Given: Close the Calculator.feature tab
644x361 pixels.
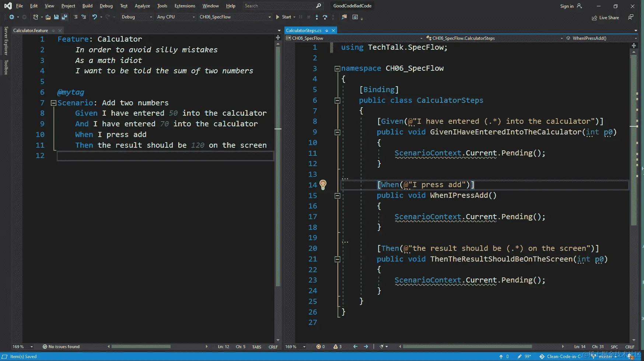Looking at the screenshot, I should coord(60,31).
